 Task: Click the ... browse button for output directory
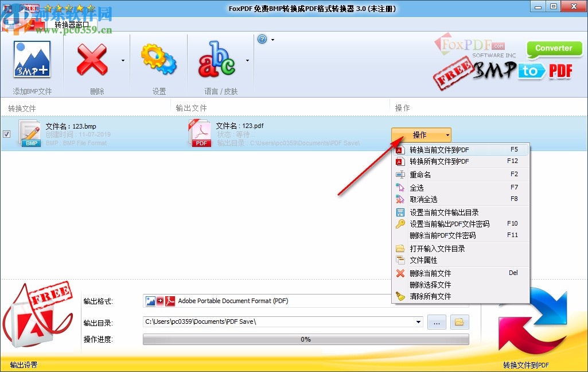click(x=436, y=322)
